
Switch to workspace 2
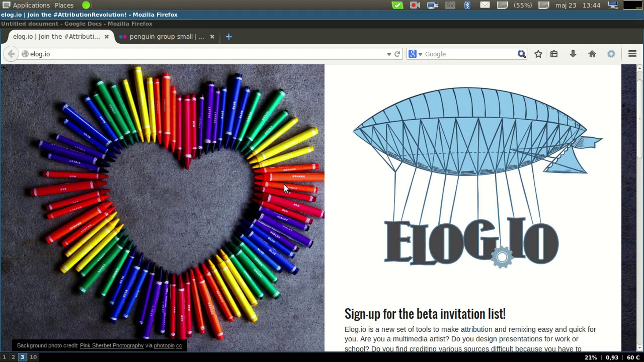13,357
